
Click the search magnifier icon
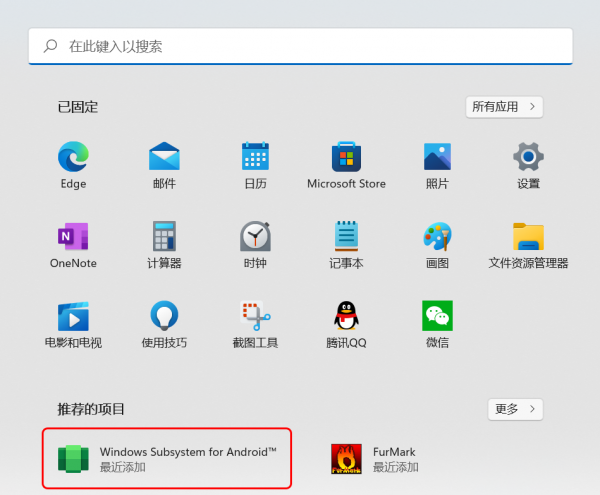pyautogui.click(x=51, y=46)
